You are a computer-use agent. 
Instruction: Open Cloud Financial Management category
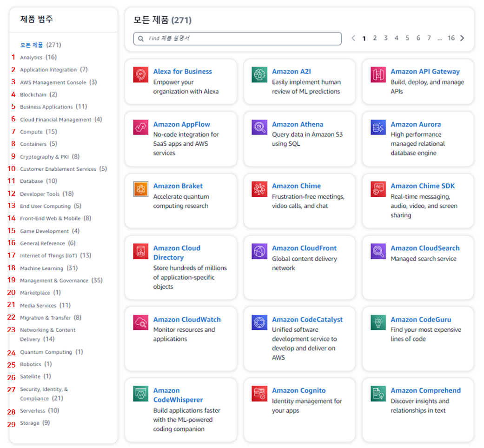coord(61,119)
